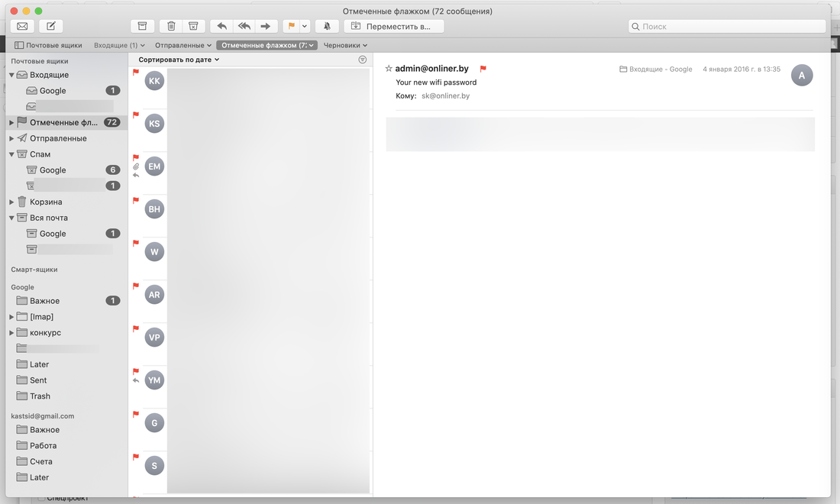The height and width of the screenshot is (504, 840).
Task: Delete the selected message with trash icon
Action: pos(171,26)
